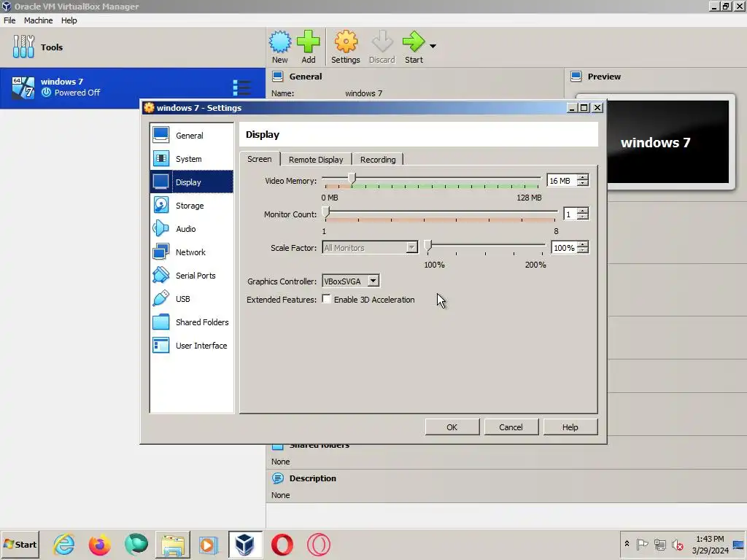Open the Machine menu
This screenshot has width=747, height=560.
[38, 20]
